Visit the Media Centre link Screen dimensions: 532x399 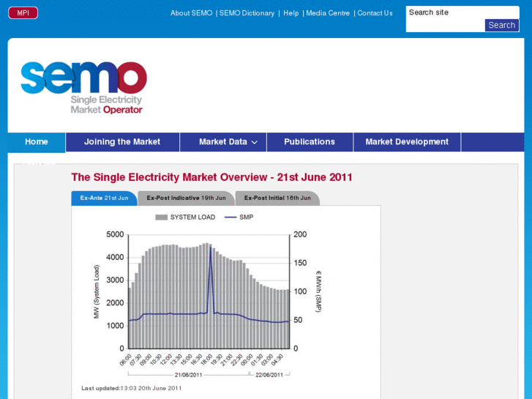coord(328,13)
